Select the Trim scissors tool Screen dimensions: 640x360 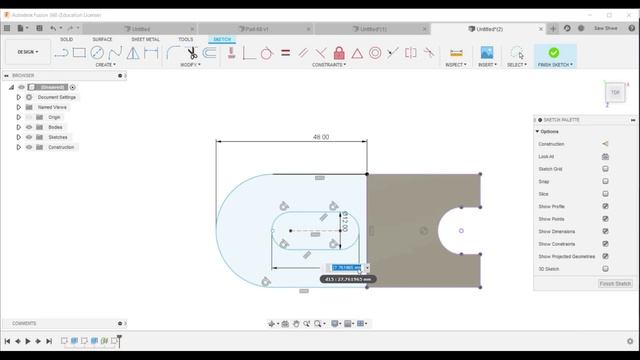192,53
